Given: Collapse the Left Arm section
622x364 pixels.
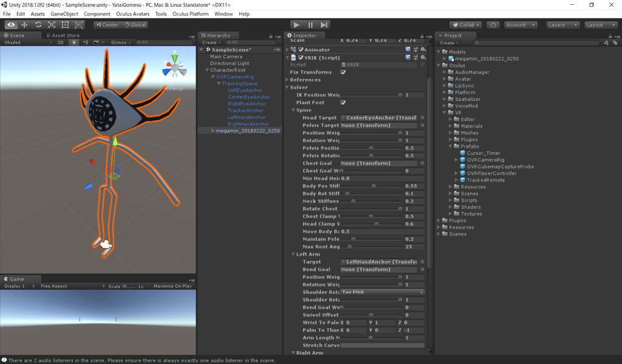Looking at the screenshot, I should pos(293,254).
